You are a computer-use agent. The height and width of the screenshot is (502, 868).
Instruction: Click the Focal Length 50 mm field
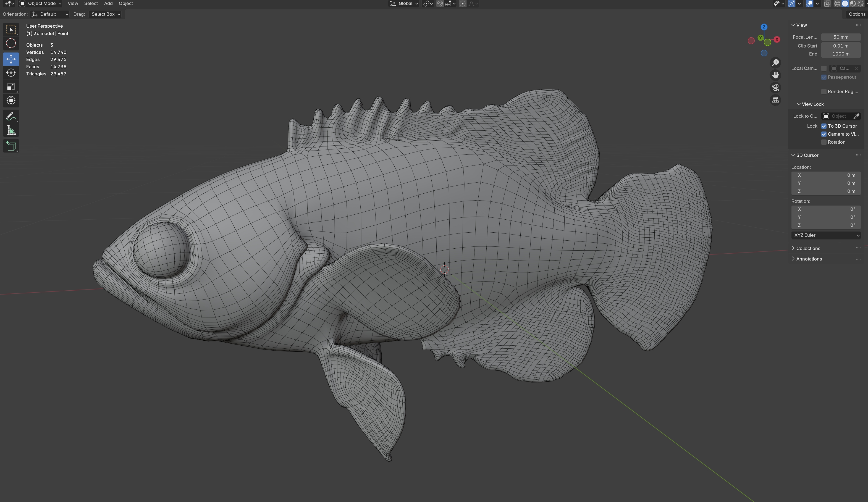pyautogui.click(x=840, y=37)
